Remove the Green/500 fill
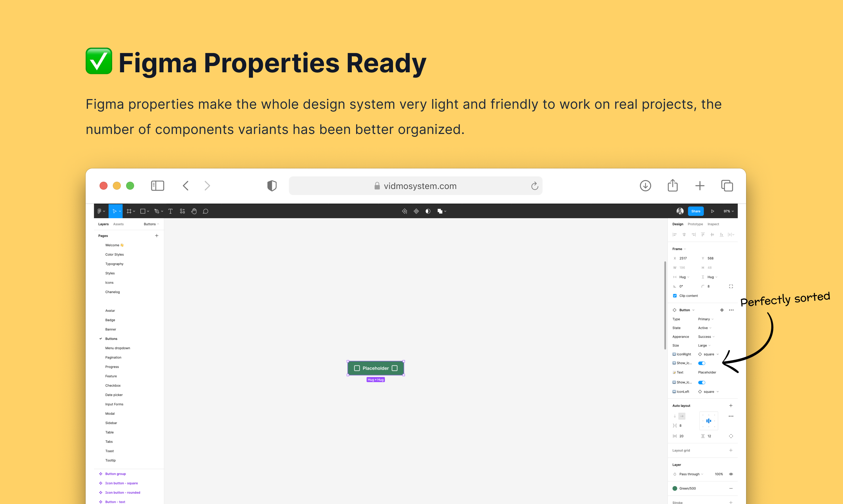The image size is (843, 504). tap(731, 488)
